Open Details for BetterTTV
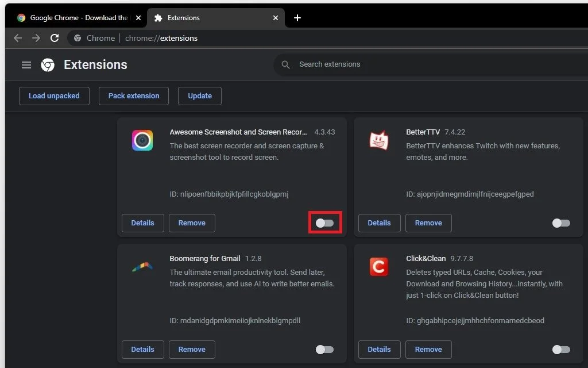 pos(379,223)
